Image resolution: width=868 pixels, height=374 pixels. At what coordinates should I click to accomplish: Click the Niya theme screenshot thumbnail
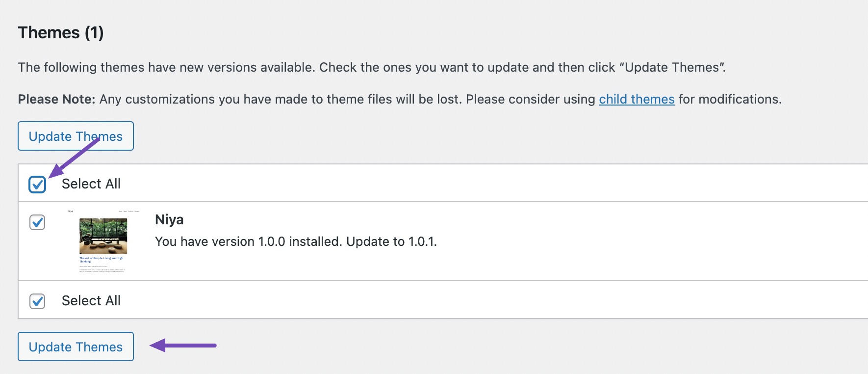coord(103,241)
